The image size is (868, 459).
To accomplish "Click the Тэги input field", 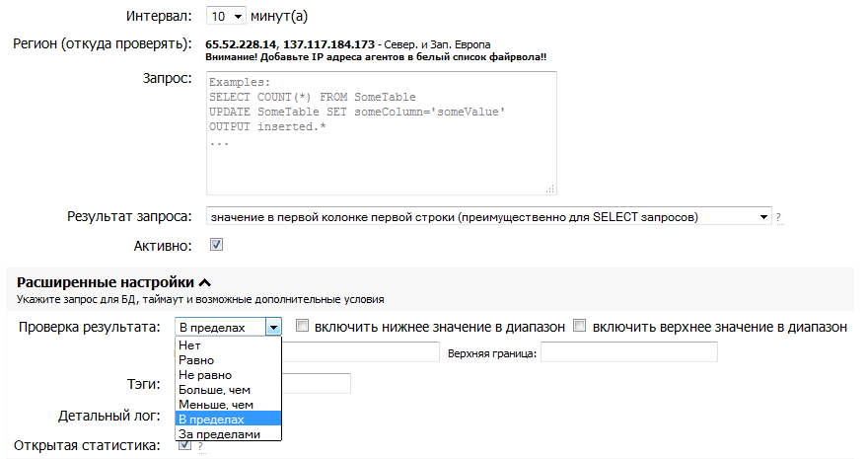I will [316, 383].
